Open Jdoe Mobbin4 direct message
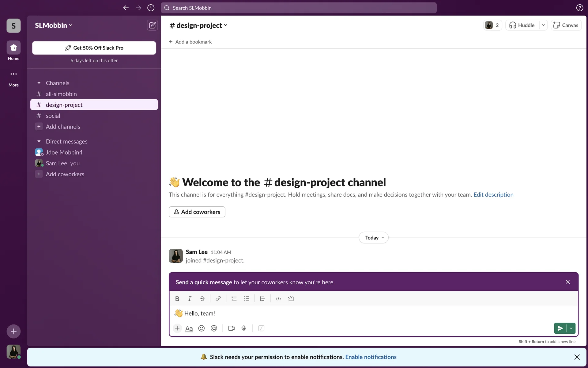This screenshot has width=588, height=368. [x=64, y=152]
